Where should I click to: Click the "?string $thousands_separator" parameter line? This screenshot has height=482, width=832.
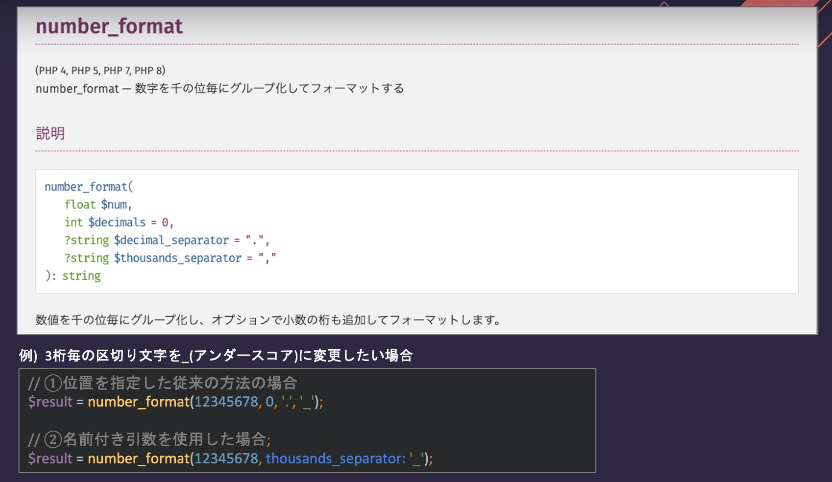[x=170, y=258]
